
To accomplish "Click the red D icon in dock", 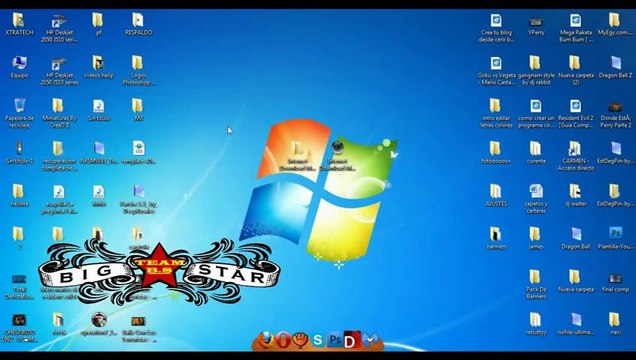I will pyautogui.click(x=352, y=340).
